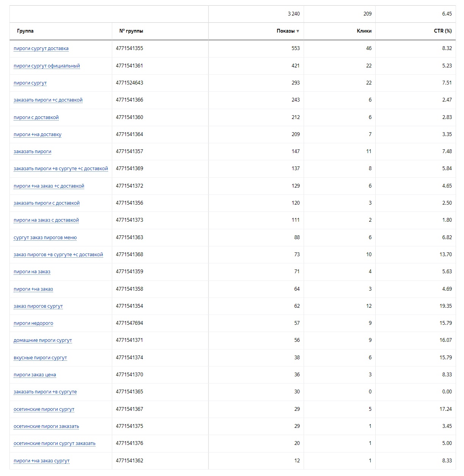This screenshot has height=476, width=464.
Task: Select the «пироги с доставкой» link
Action: click(x=36, y=117)
